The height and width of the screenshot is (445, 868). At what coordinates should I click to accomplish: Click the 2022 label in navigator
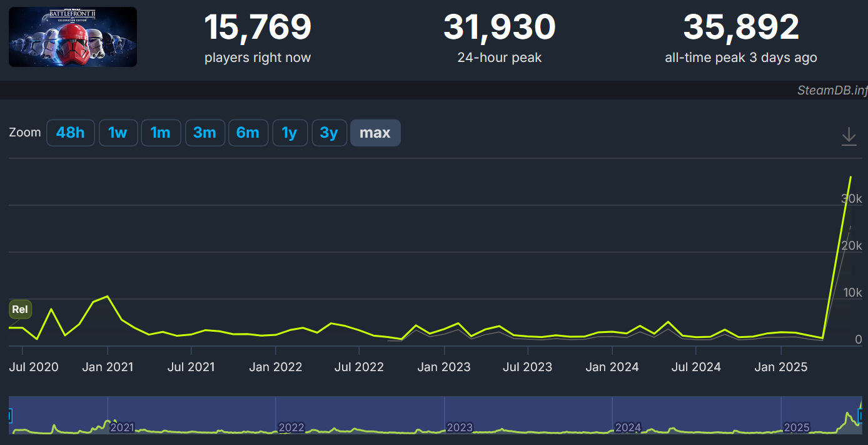(291, 428)
